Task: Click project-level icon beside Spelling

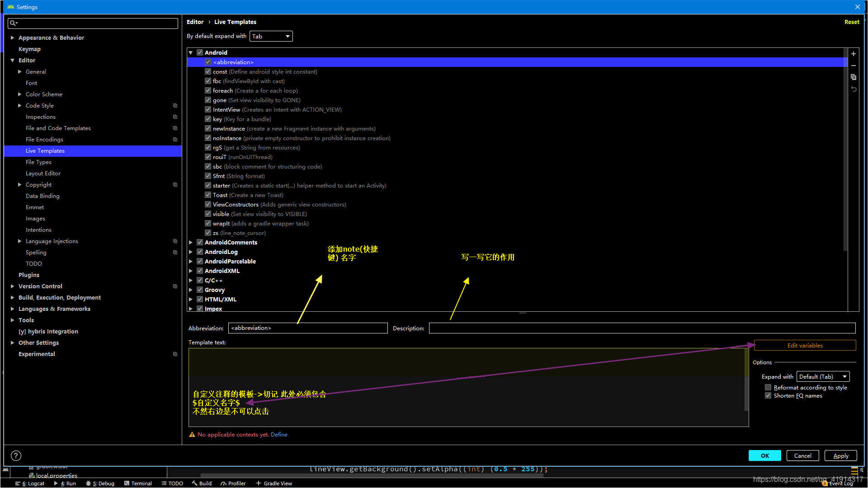Action: coord(175,253)
